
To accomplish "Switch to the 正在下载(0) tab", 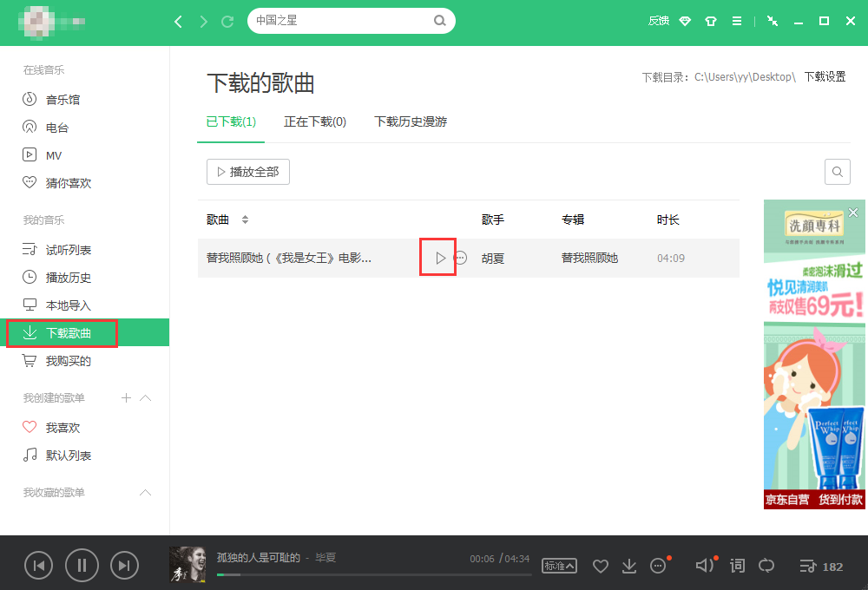I will point(315,122).
